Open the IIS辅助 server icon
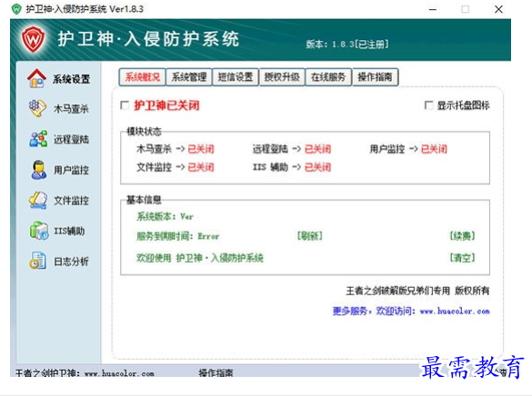 [x=39, y=231]
